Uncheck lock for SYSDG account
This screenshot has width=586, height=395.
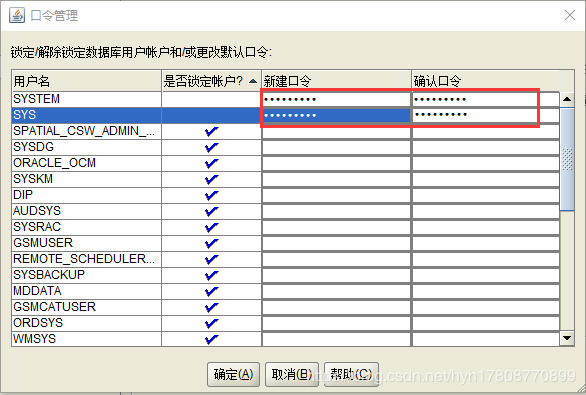(x=212, y=147)
